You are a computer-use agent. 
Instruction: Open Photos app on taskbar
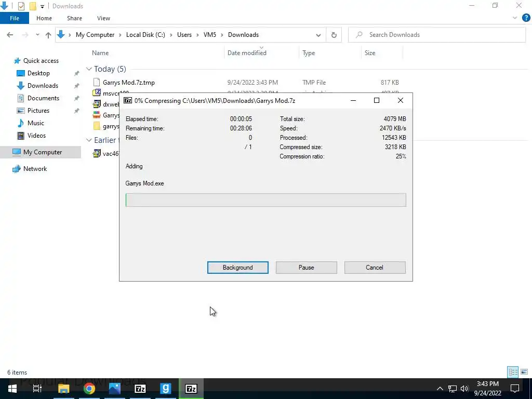coord(115,389)
